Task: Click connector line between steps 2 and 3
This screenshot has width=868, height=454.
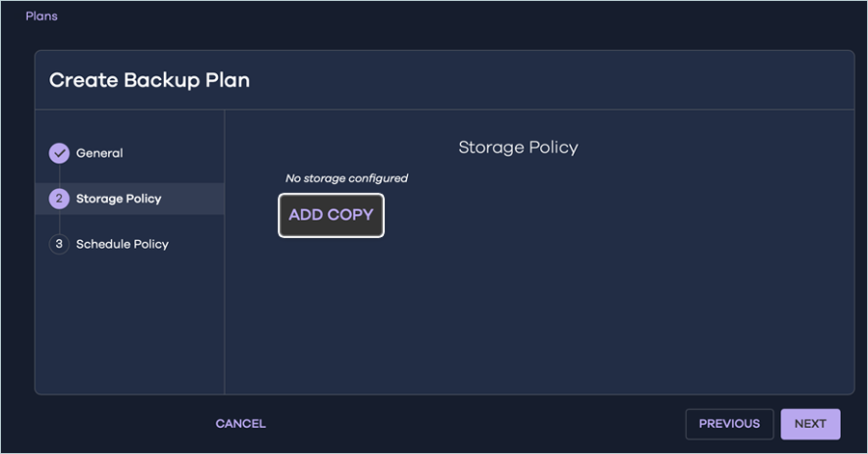Action: pos(59,222)
